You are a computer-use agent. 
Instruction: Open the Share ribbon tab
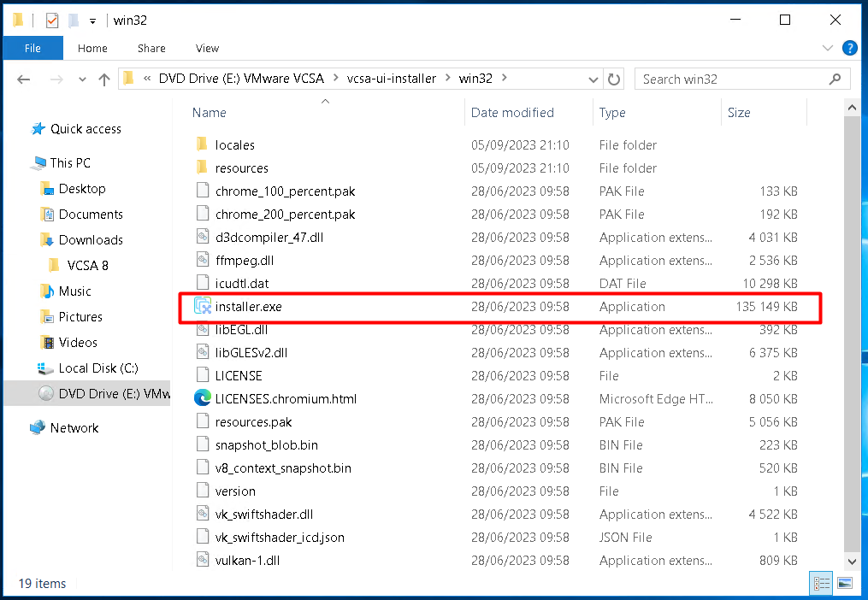pos(151,48)
